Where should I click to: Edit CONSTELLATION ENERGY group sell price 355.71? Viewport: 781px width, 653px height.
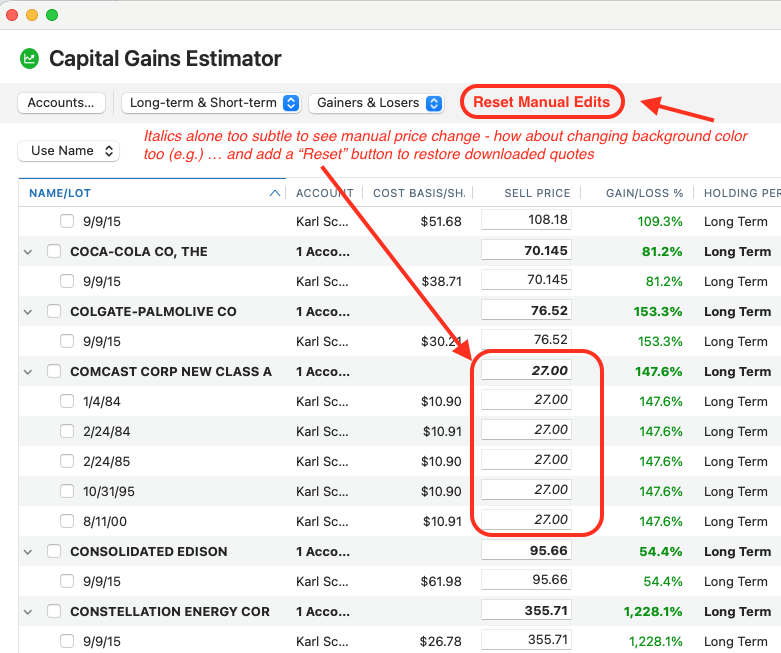click(526, 610)
